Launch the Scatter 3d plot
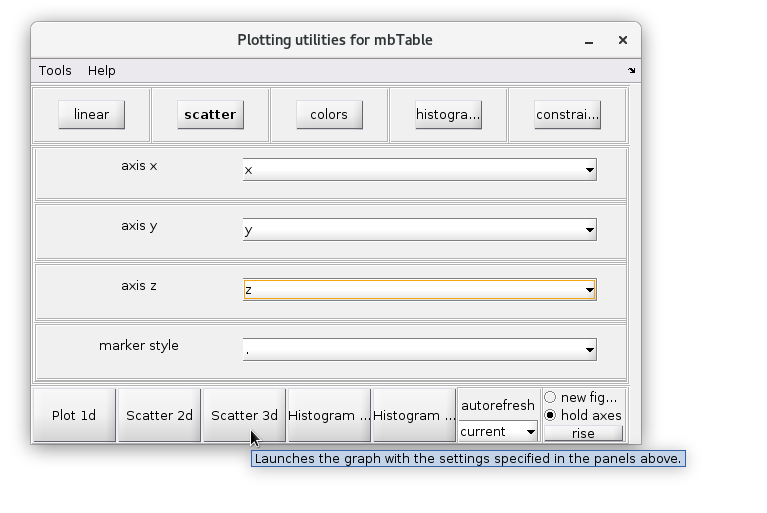Image resolution: width=767 pixels, height=513 pixels. coord(244,416)
